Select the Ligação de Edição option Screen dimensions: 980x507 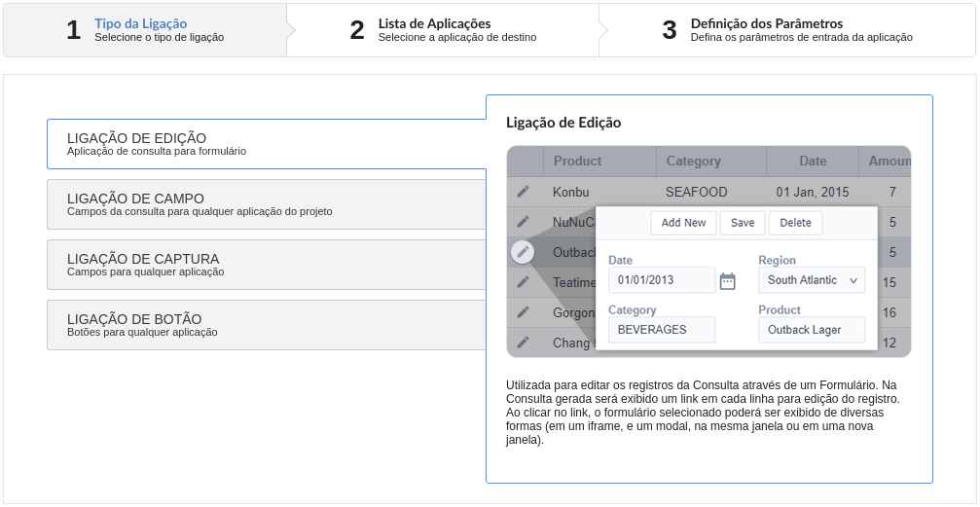pyautogui.click(x=266, y=144)
